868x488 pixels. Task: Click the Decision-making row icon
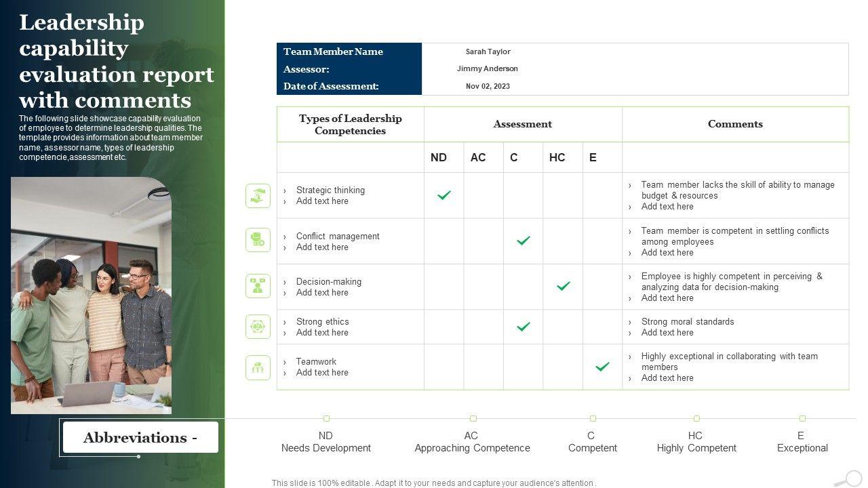[258, 286]
